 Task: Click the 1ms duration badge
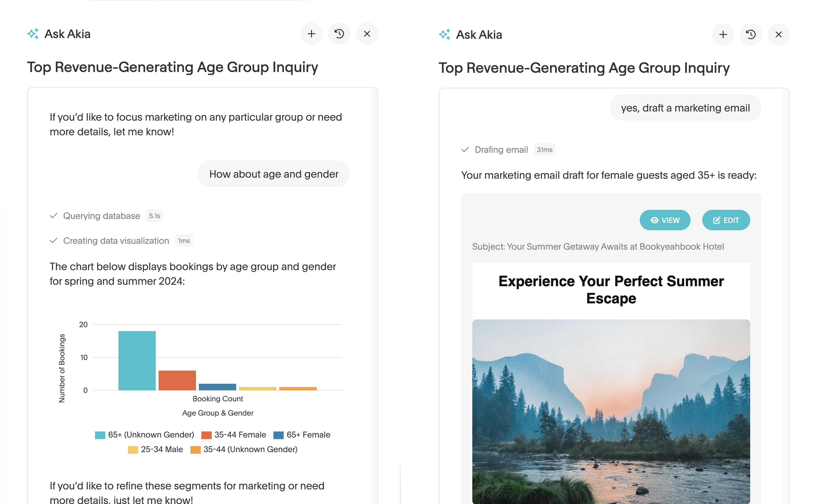click(184, 240)
